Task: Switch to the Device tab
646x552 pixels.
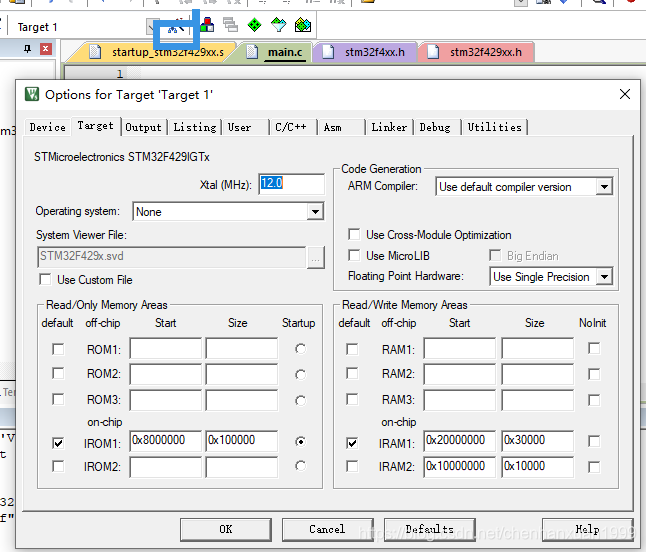Action: coord(47,127)
